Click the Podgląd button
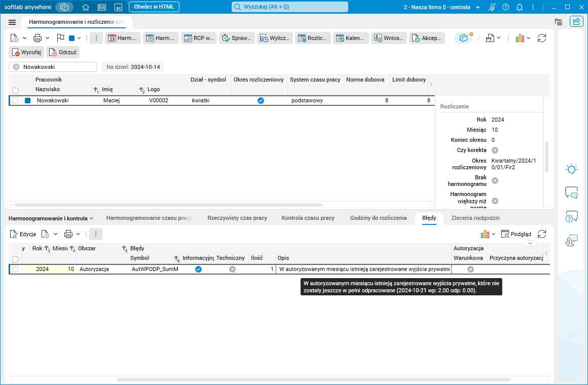This screenshot has height=385, width=588. tap(517, 234)
